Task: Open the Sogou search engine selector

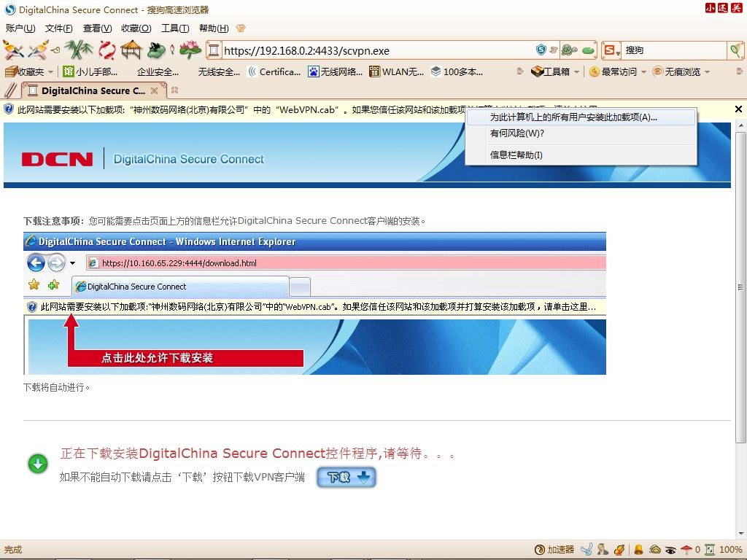Action: 611,50
